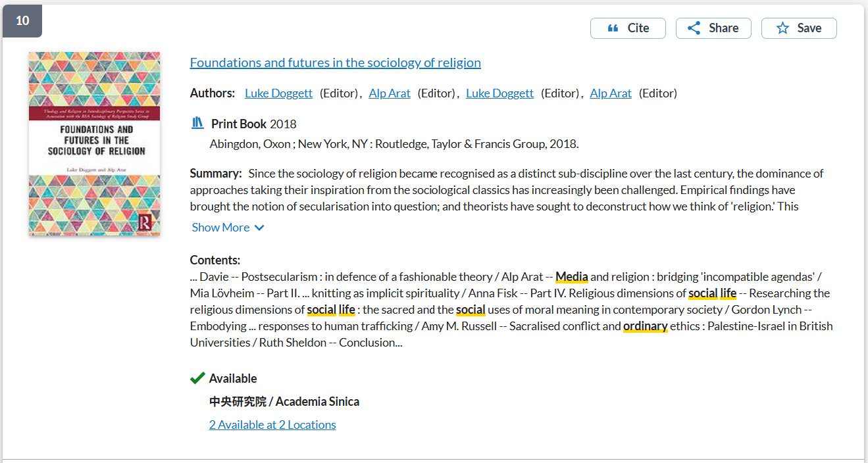Click the star Save icon
Viewport: 868px width, 463px height.
782,28
